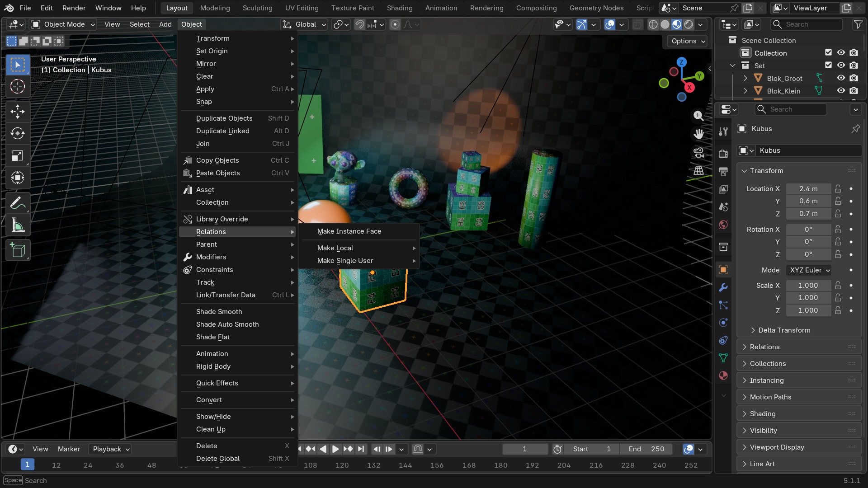Expand Blok_Groot in the outliner
Viewport: 868px width, 488px height.
pos(745,78)
